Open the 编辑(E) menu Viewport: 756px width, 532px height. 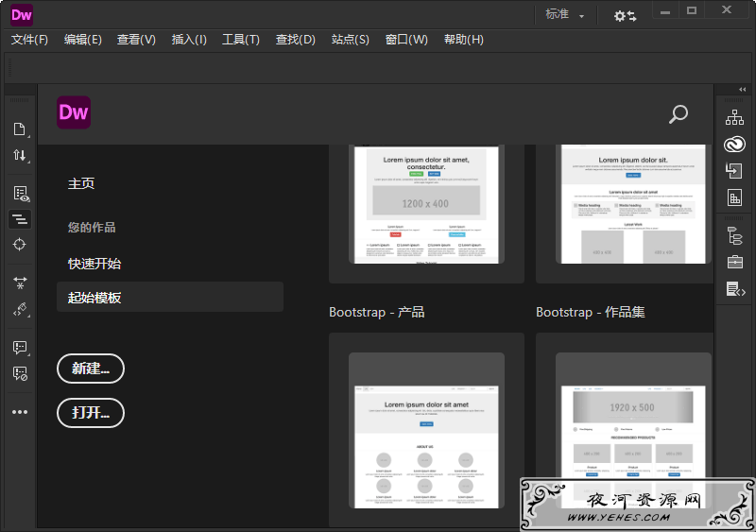[83, 40]
